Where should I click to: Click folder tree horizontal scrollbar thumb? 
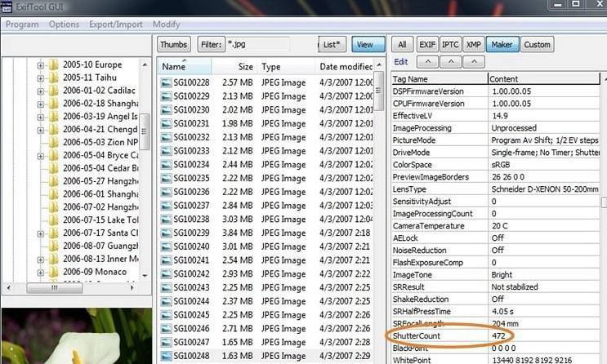click(x=54, y=288)
